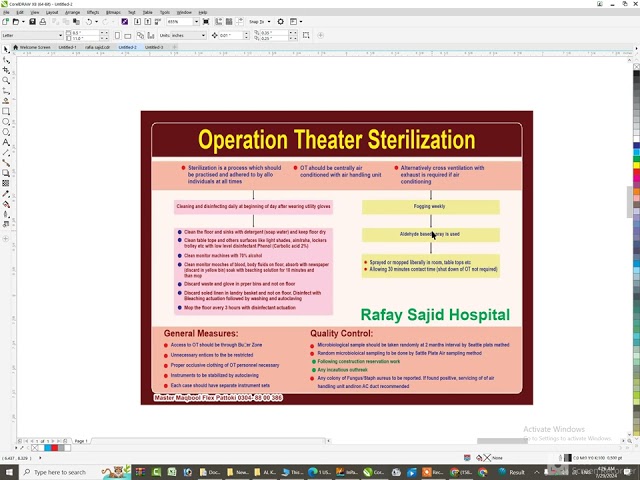Click the page width input field

point(85,33)
